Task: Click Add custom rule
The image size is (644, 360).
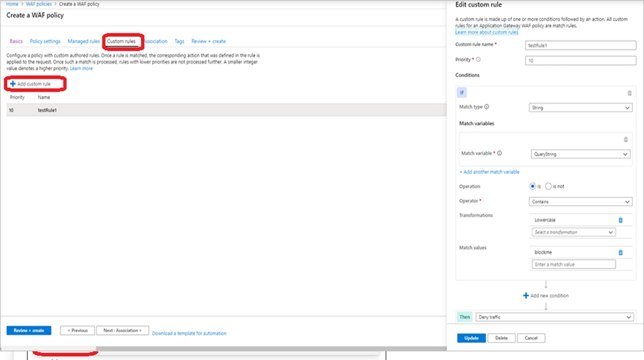Action: click(x=30, y=84)
